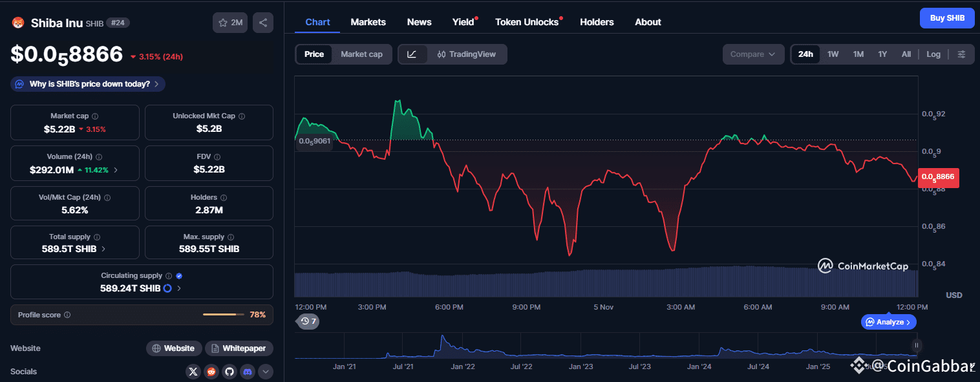Switch chart to Market cap view
The width and height of the screenshot is (980, 382).
pyautogui.click(x=361, y=54)
